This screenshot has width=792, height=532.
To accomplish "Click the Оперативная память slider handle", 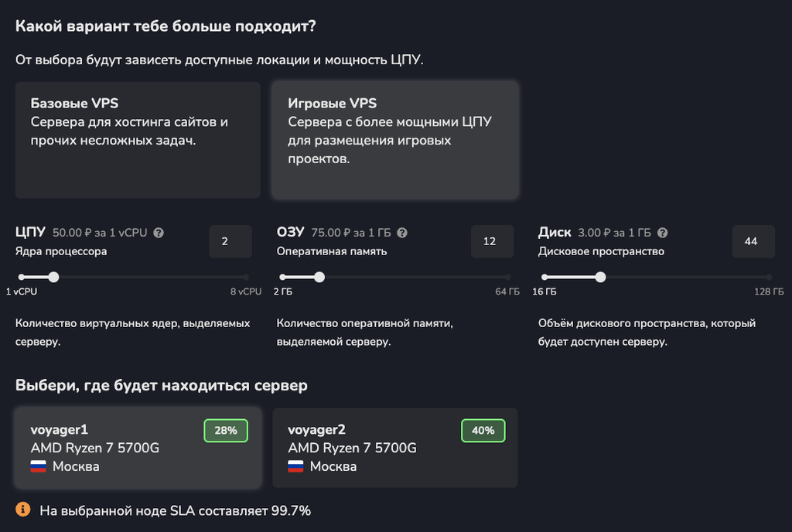I will pos(319,277).
